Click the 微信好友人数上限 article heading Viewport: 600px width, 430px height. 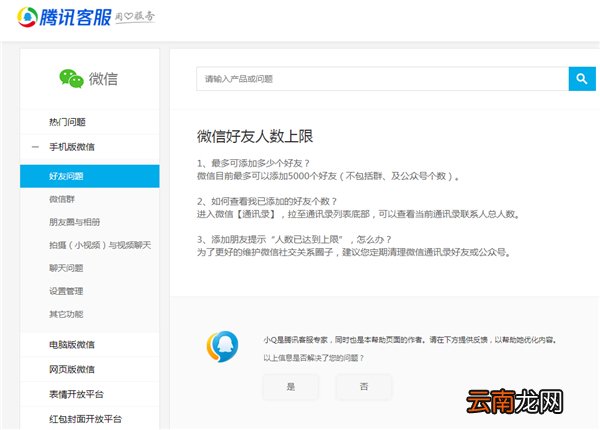[255, 136]
